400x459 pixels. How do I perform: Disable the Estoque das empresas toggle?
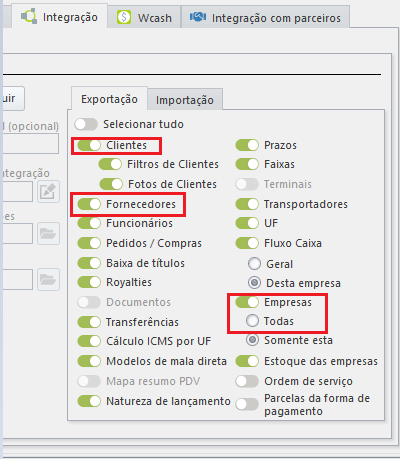[247, 361]
